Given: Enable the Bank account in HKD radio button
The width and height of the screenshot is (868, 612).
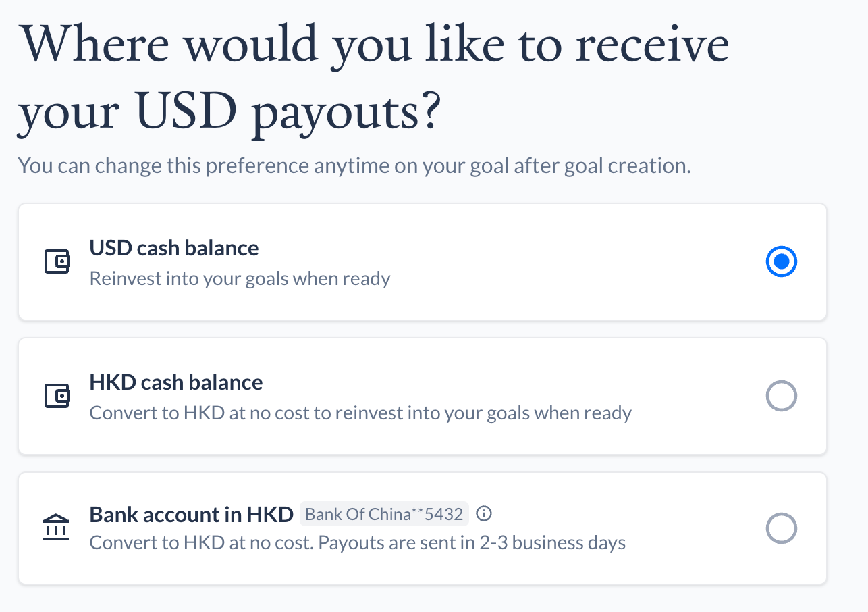Looking at the screenshot, I should click(x=781, y=528).
